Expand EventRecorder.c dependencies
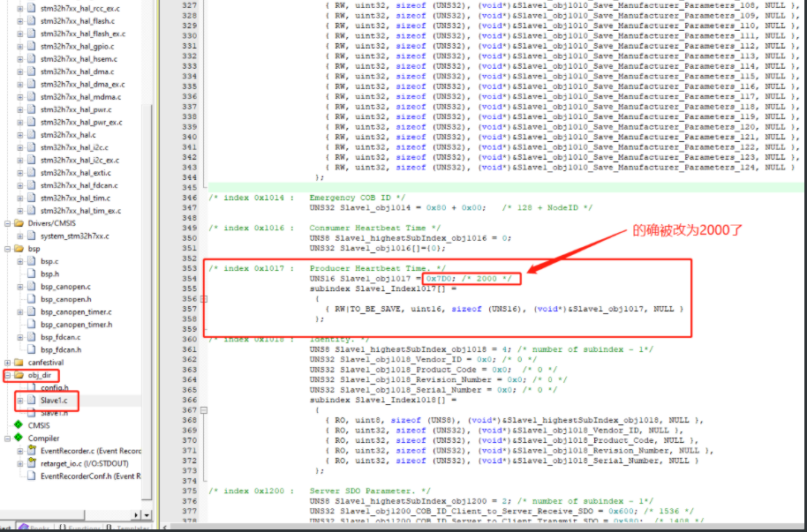Viewport: 807px width, 532px height. click(20, 451)
